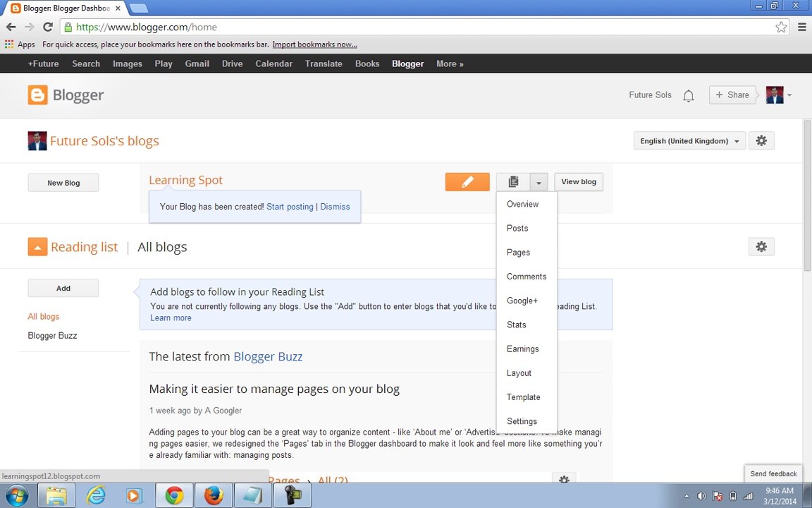Screen dimensions: 812x508
Task: Click the volume speaker tray icon
Action: pos(702,496)
